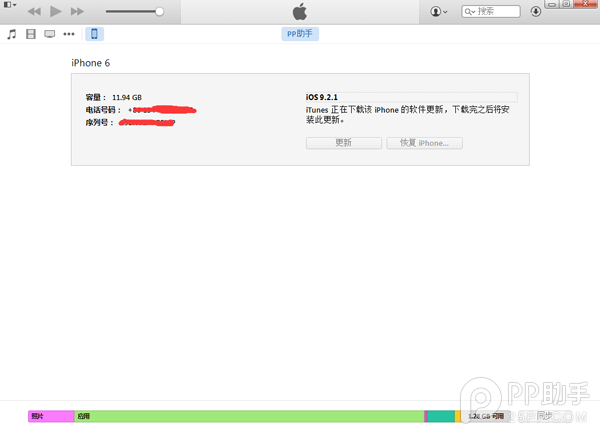Switch to Music library icon
The width and height of the screenshot is (600, 431).
(12, 34)
